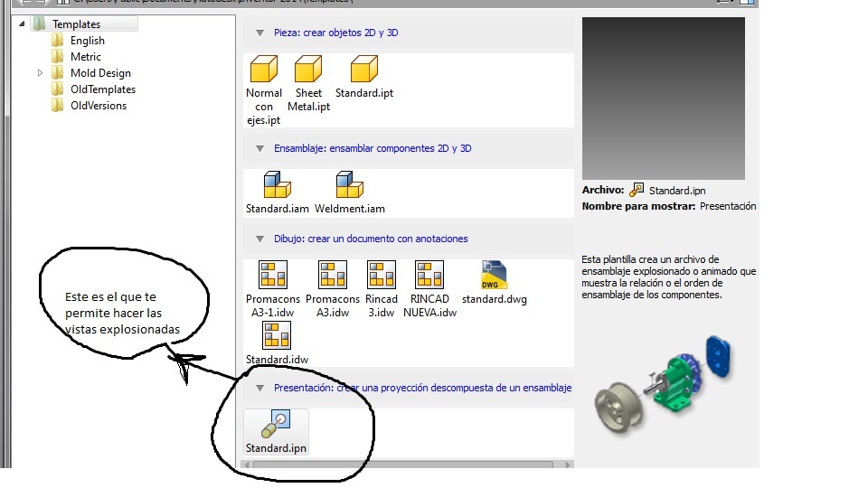The image size is (868, 488).
Task: Expand the Mold Design folder
Action: (40, 73)
